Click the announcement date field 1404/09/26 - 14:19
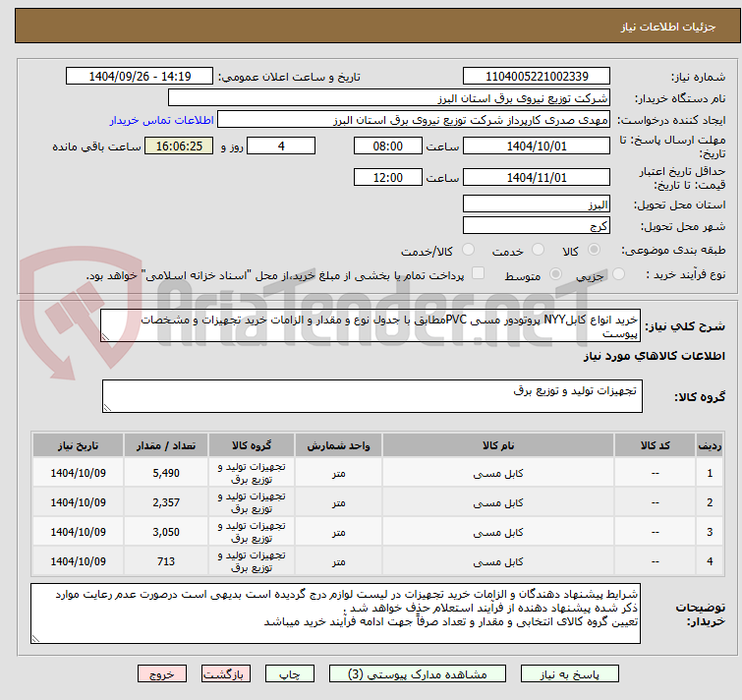Viewport: 742px width, 700px height. click(x=140, y=77)
